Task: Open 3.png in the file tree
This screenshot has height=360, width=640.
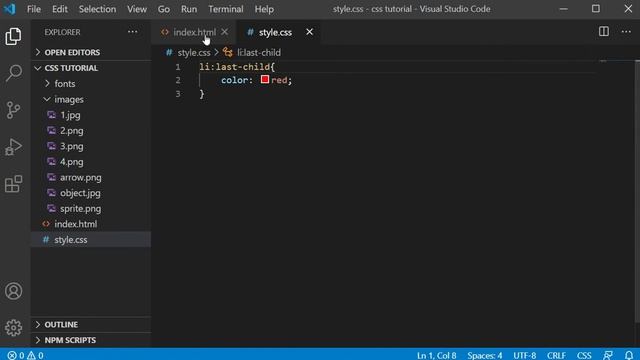Action: 91,146
